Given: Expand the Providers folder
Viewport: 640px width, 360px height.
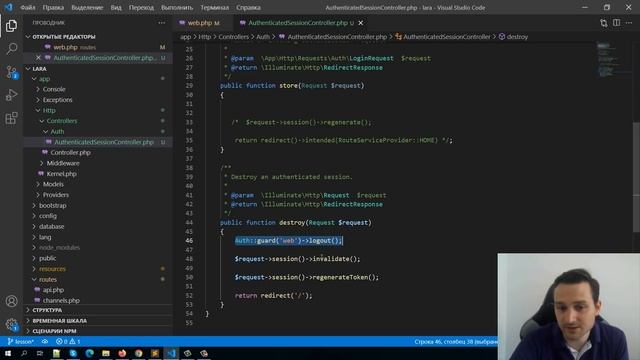Looking at the screenshot, I should click(56, 195).
